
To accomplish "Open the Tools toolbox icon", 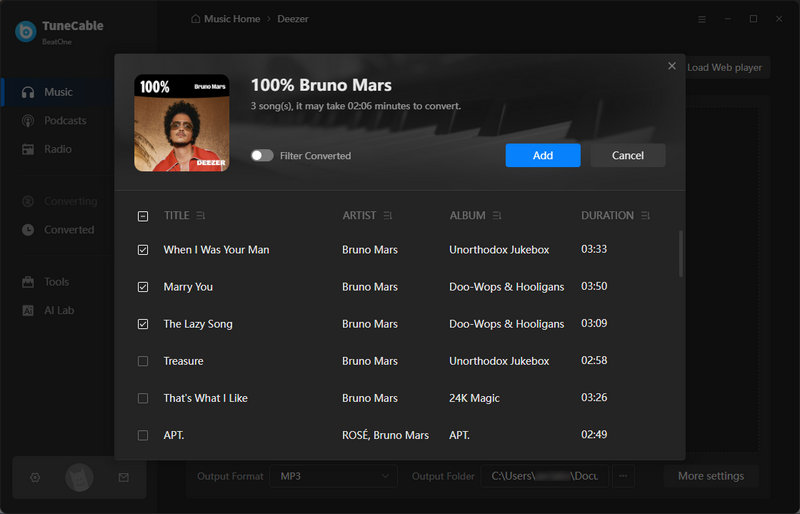I will 28,282.
